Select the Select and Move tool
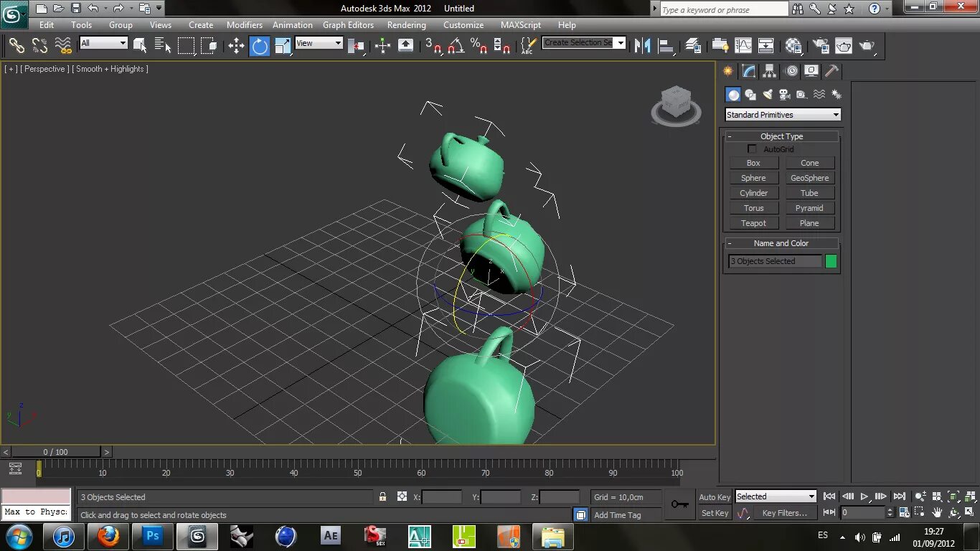Viewport: 980px width, 551px height. [x=236, y=46]
